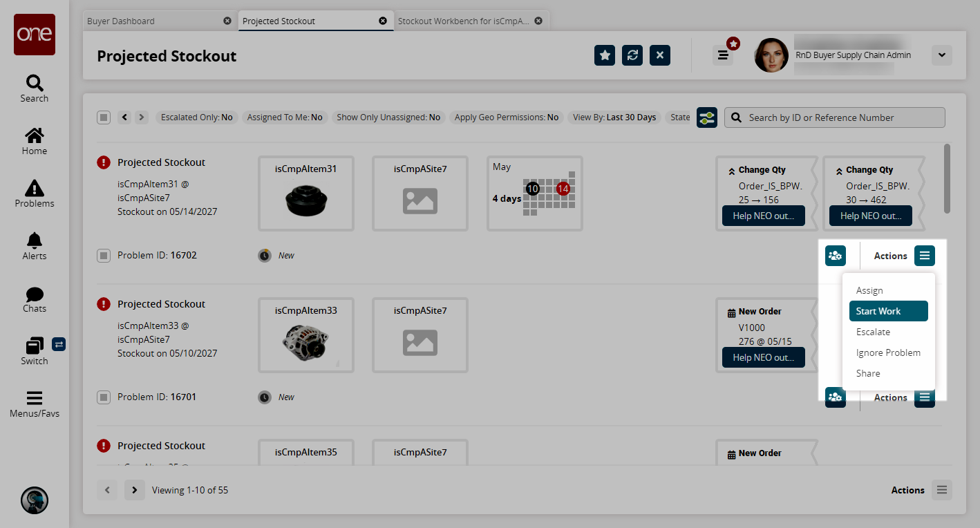Open the header menu with star badge
Image resolution: width=980 pixels, height=528 pixels.
coord(723,55)
